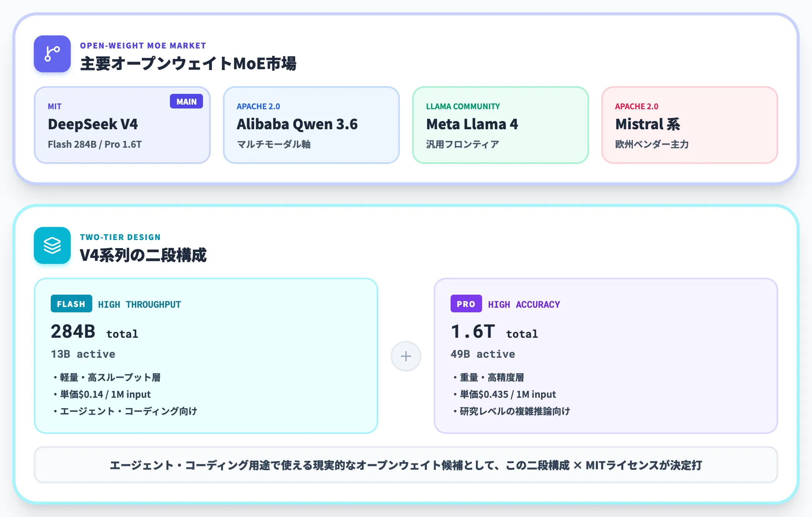Click the HIGH ACCURACY label

point(524,304)
